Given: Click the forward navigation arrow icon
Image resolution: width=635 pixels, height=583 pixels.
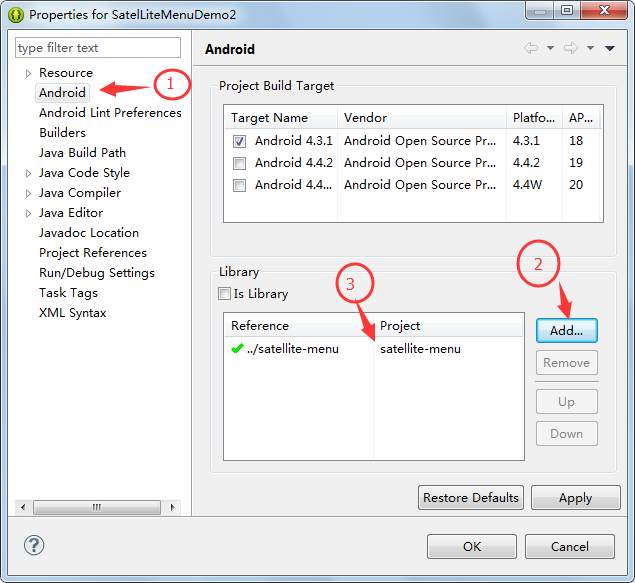Looking at the screenshot, I should tap(571, 48).
